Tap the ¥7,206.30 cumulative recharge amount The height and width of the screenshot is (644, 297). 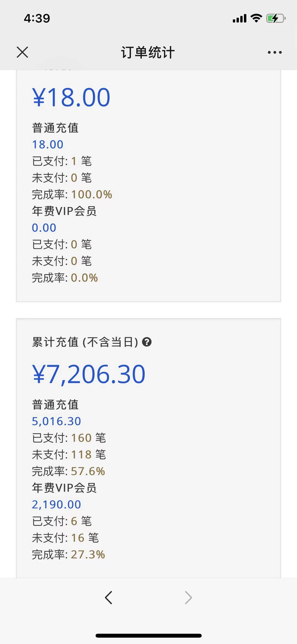click(x=89, y=374)
